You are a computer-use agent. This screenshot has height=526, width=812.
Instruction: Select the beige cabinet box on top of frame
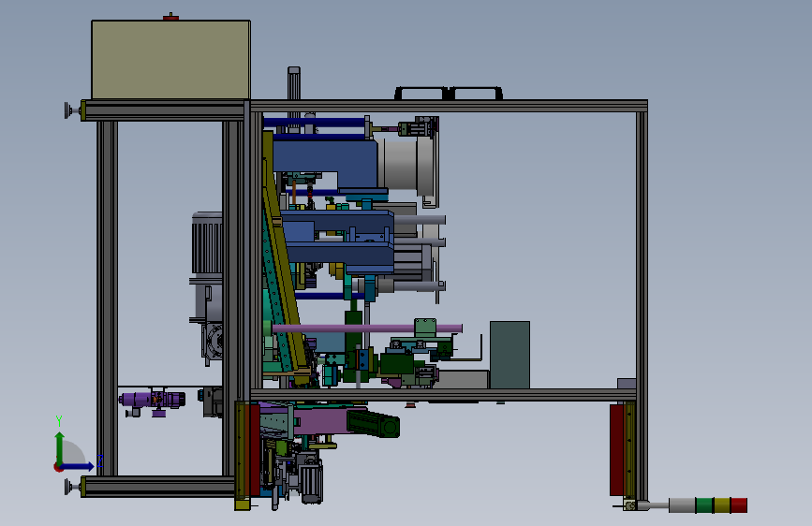(170, 60)
